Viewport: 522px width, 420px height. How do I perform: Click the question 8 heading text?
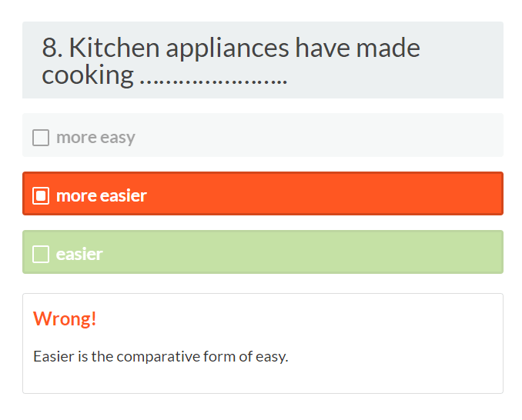[231, 61]
